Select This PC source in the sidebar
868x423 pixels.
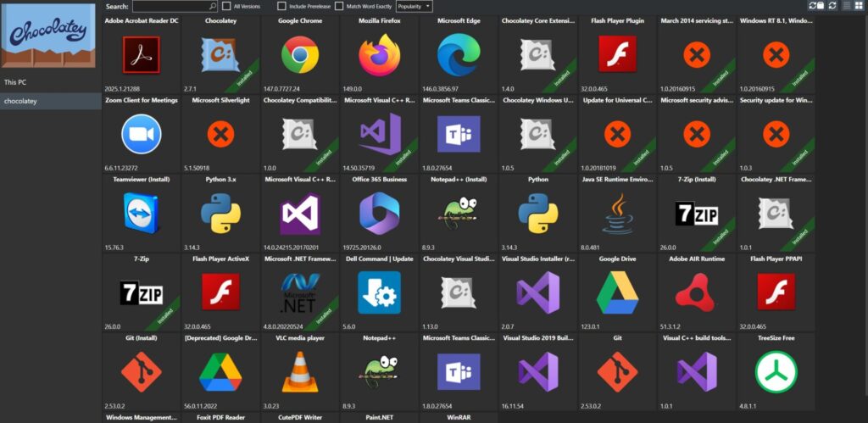(x=51, y=82)
